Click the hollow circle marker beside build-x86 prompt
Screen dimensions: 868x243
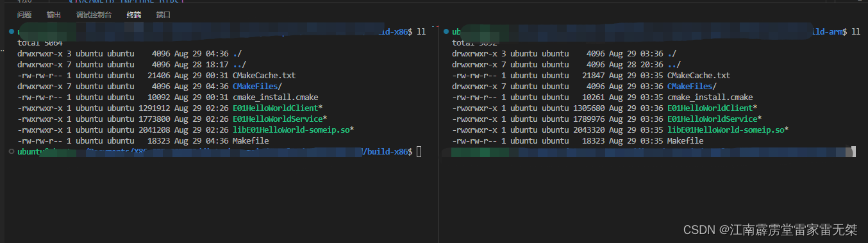coord(11,151)
